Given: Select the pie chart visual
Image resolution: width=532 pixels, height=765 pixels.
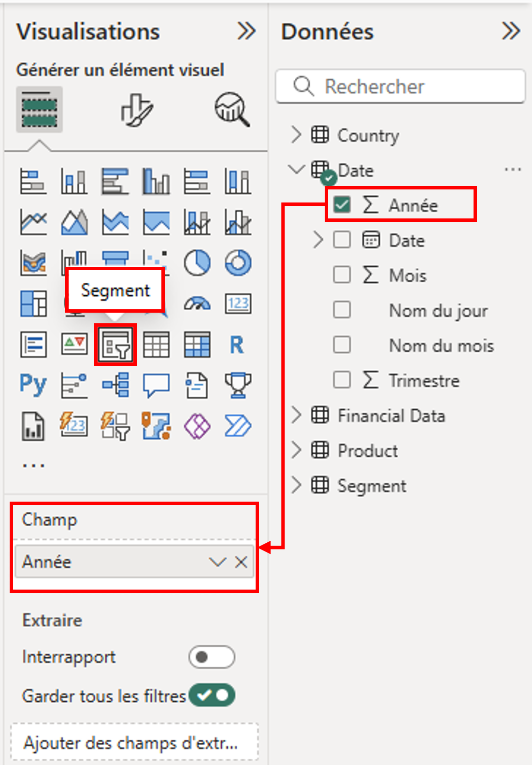Looking at the screenshot, I should coord(197,263).
